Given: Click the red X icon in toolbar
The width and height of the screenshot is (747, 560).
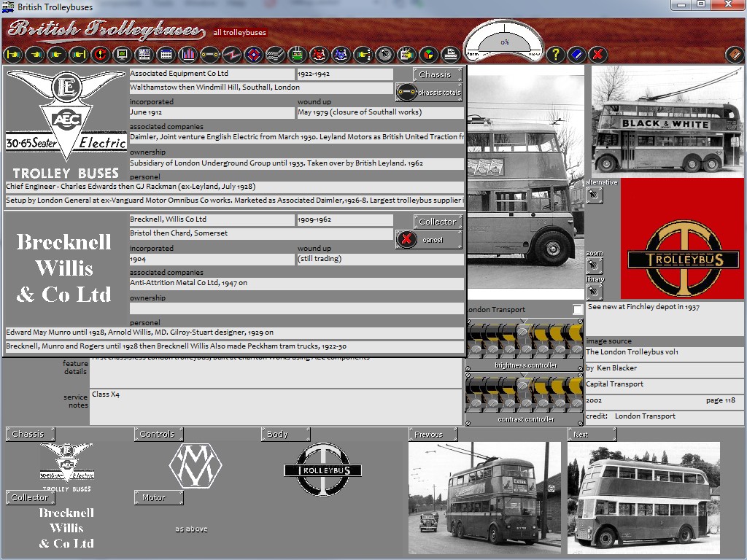Looking at the screenshot, I should (x=598, y=54).
